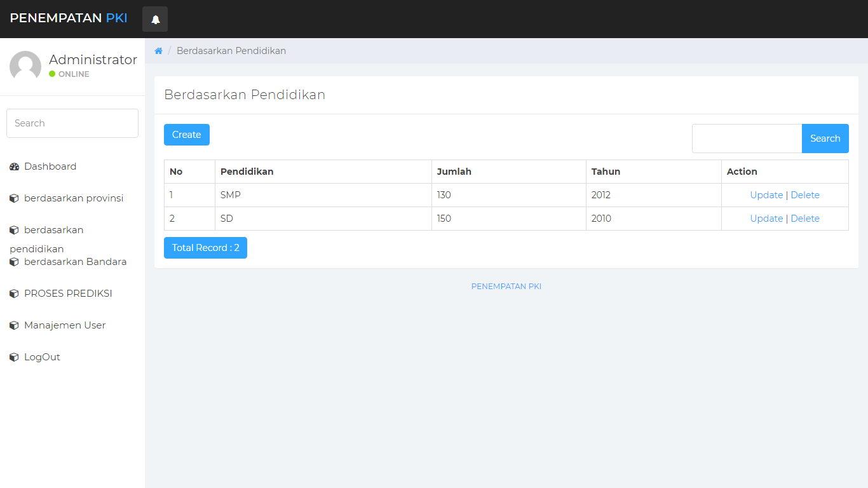Click the cube icon beside PROSES PREDIKSI

[14, 294]
